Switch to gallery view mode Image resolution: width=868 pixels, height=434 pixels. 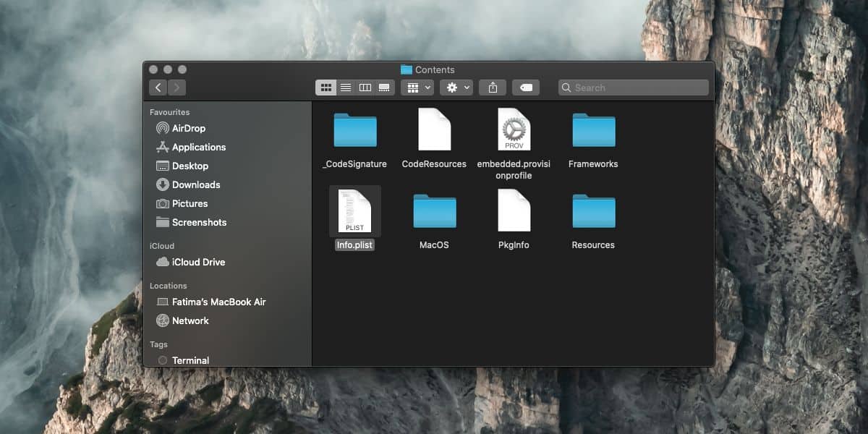pyautogui.click(x=385, y=88)
